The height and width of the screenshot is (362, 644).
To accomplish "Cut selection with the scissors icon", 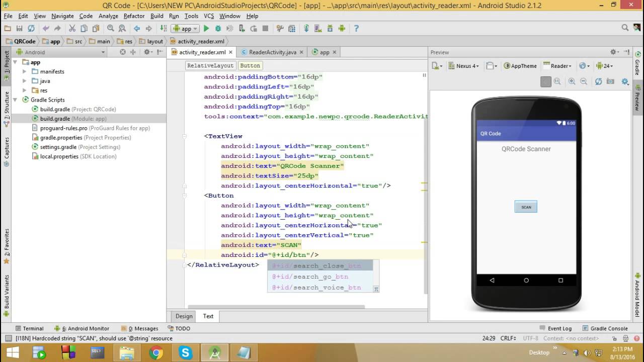I will click(x=72, y=29).
